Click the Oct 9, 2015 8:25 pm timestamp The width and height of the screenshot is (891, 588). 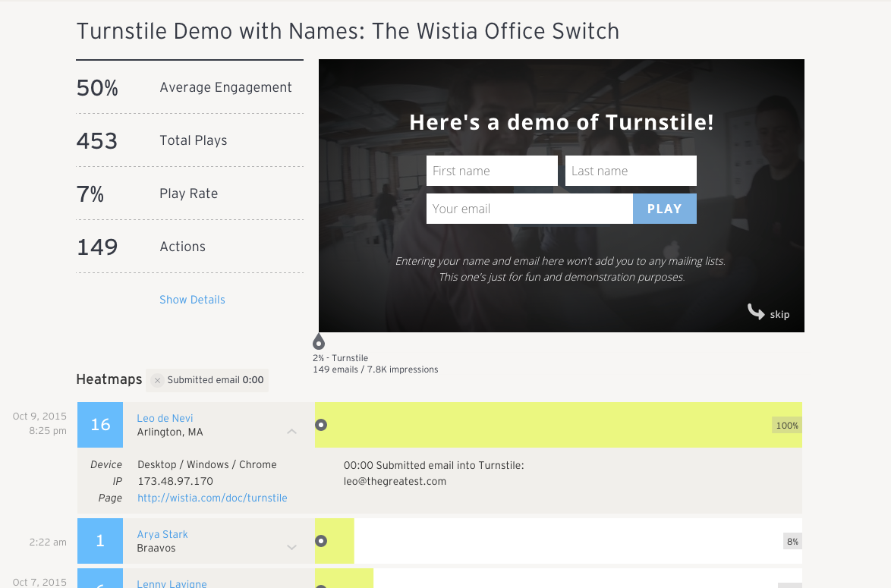(39, 423)
